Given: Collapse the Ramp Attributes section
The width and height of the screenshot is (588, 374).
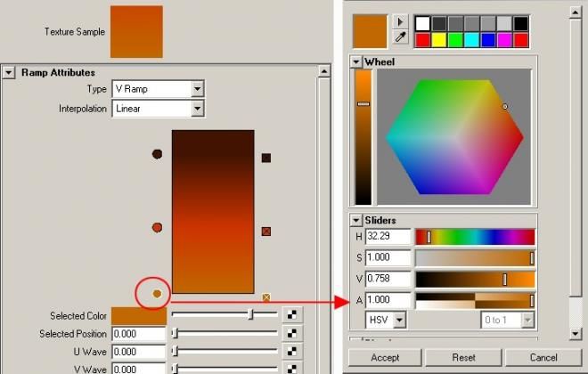Looking at the screenshot, I should [9, 72].
